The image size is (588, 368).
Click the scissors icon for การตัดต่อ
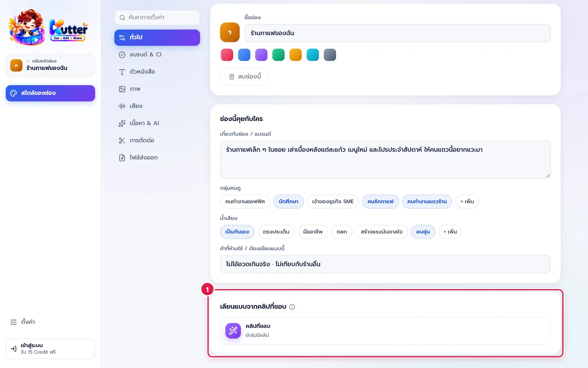pos(122,140)
